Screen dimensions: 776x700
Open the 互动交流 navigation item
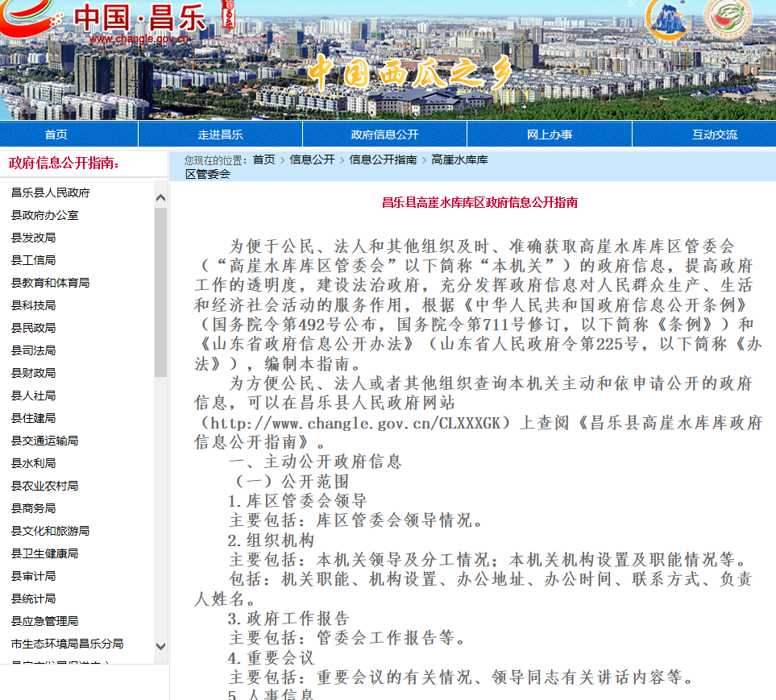click(714, 135)
